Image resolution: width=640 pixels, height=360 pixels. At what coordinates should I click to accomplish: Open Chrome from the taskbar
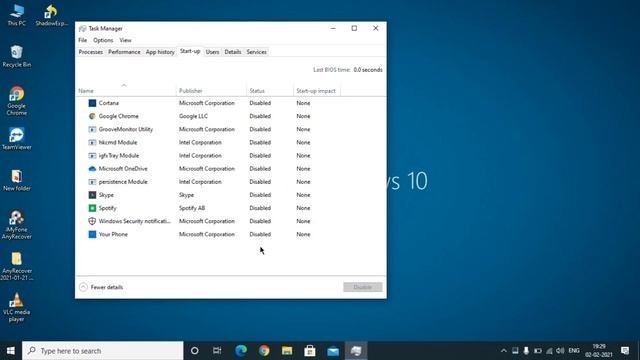coord(264,351)
